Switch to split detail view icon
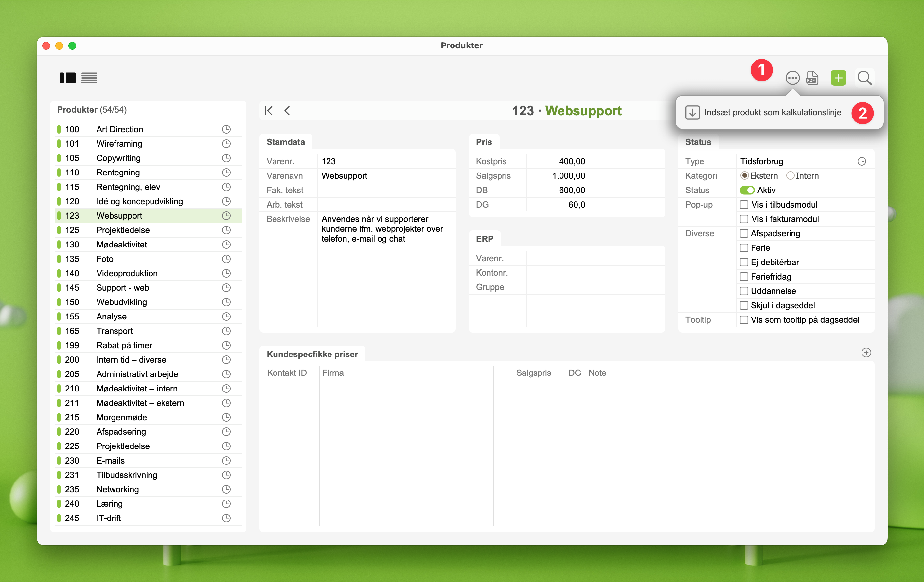The width and height of the screenshot is (924, 582). click(x=67, y=78)
